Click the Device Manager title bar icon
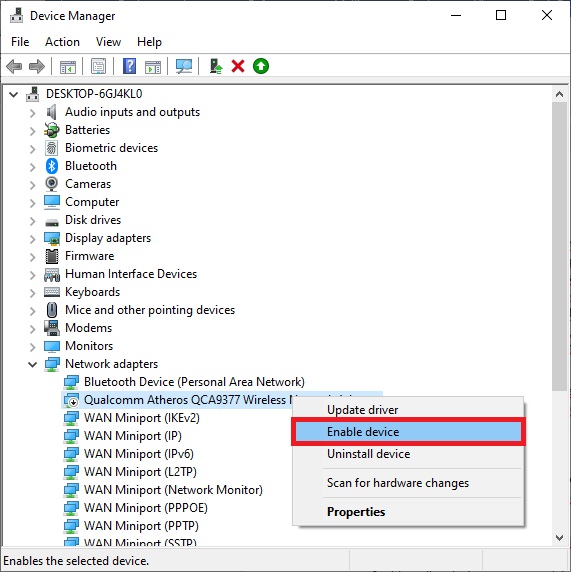571x572 pixels. click(x=16, y=16)
